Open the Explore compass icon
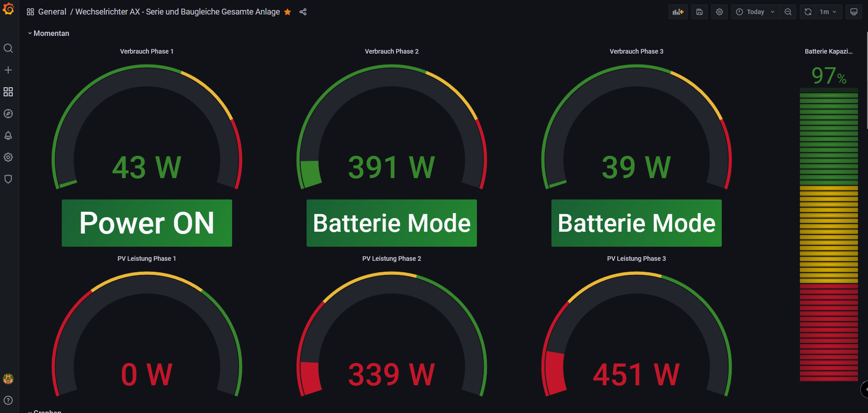868x413 pixels. [x=8, y=114]
